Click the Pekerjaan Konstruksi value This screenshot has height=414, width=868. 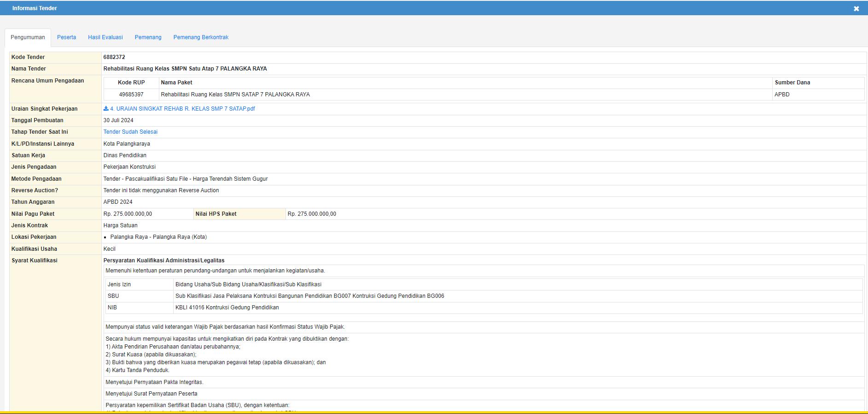click(x=129, y=167)
